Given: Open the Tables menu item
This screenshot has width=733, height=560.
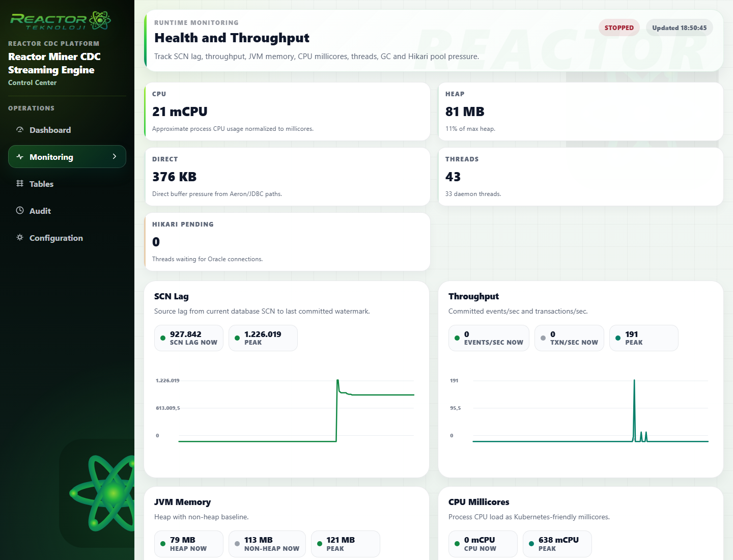Looking at the screenshot, I should click(x=67, y=184).
